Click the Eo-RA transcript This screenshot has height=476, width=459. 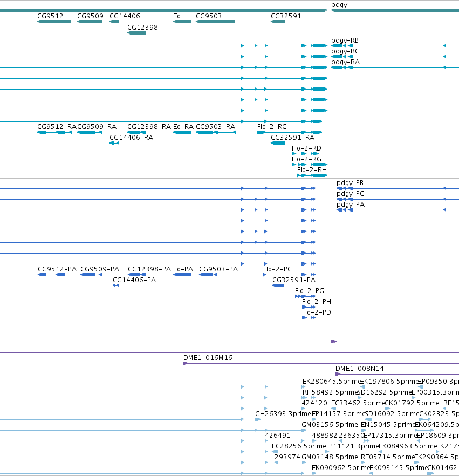click(182, 132)
